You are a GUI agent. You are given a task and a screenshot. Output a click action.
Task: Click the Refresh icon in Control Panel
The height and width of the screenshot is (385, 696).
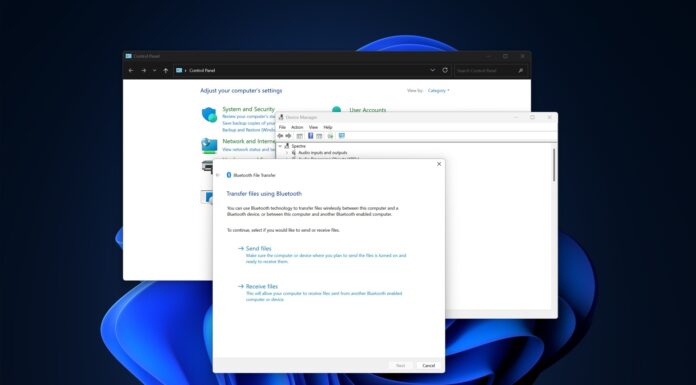(x=445, y=70)
